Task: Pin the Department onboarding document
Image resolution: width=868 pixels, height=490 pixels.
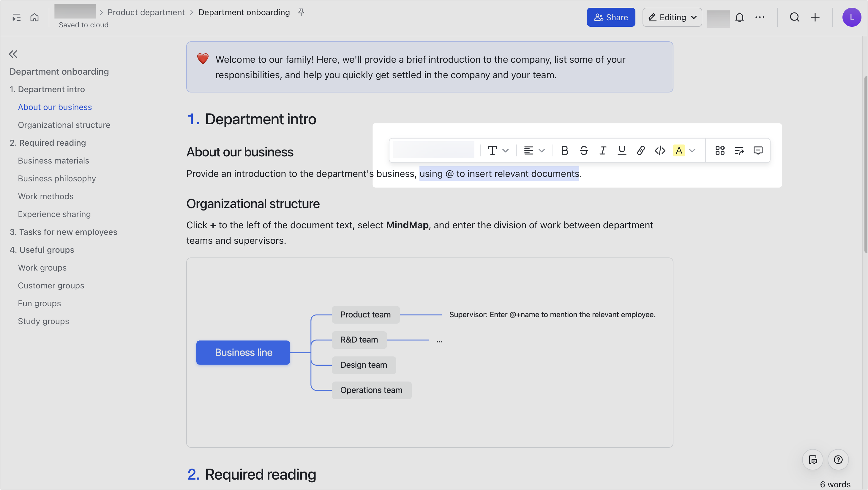Action: [x=301, y=12]
